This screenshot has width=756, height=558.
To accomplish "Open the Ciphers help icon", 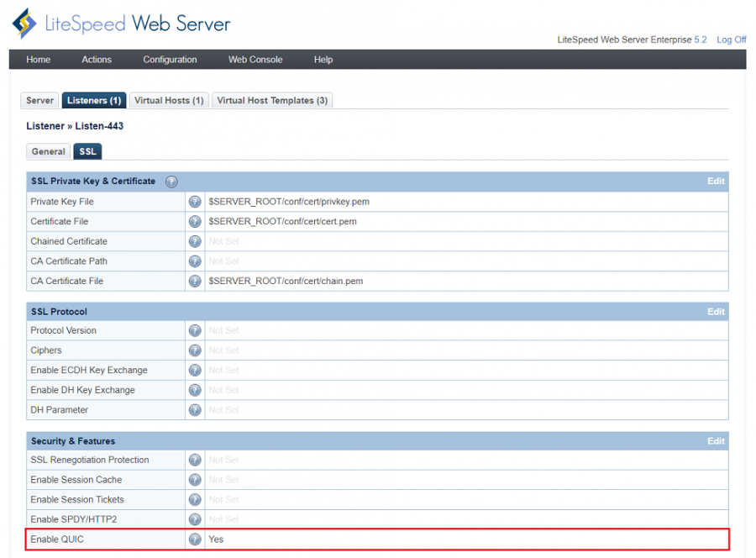I will (x=195, y=350).
